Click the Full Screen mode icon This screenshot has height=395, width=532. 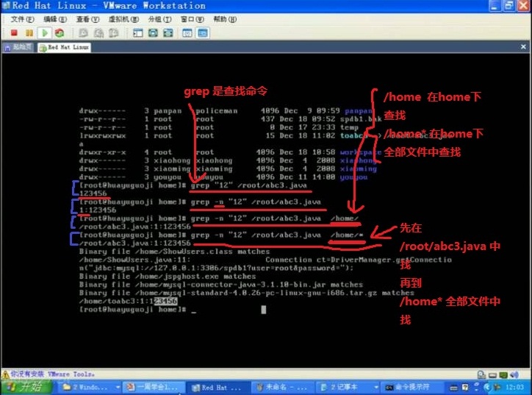pos(168,33)
